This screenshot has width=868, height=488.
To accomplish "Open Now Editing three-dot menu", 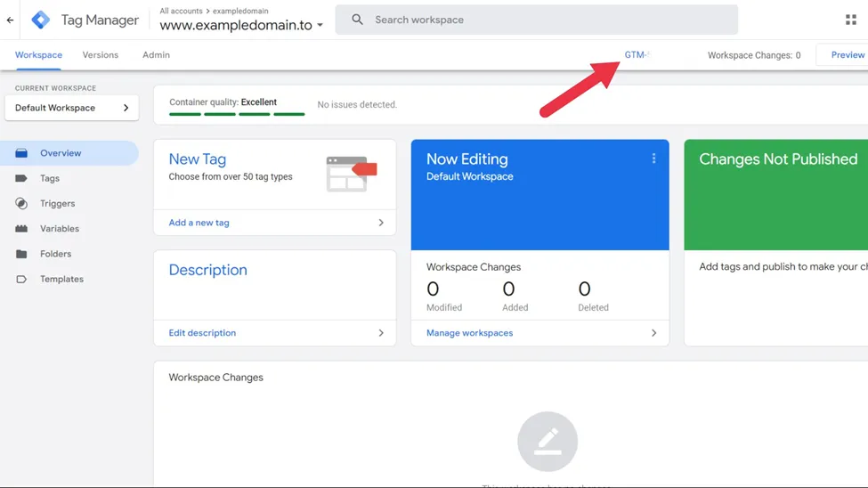I will coord(653,159).
